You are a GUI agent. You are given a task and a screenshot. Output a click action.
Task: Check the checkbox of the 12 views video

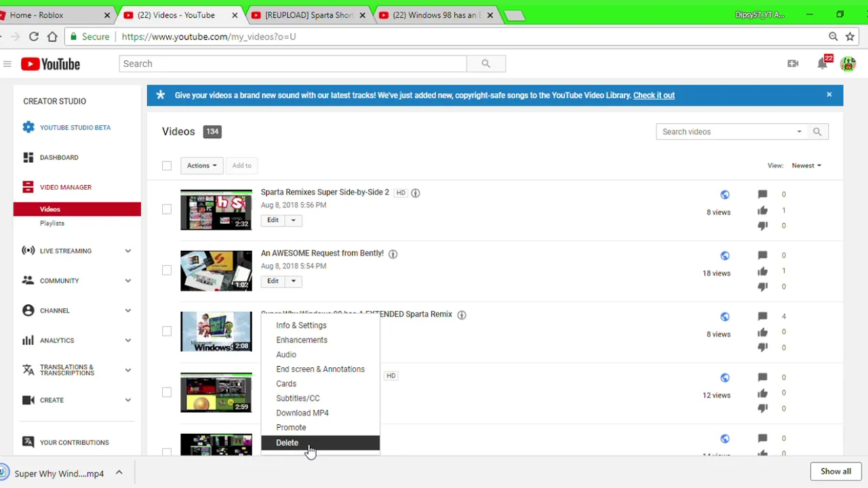[167, 392]
